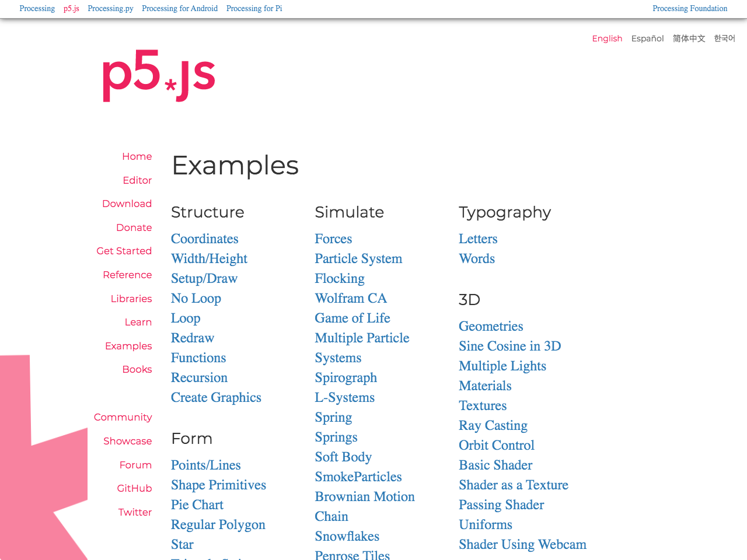This screenshot has height=560, width=747.
Task: Switch language to 한국어
Action: click(x=724, y=38)
